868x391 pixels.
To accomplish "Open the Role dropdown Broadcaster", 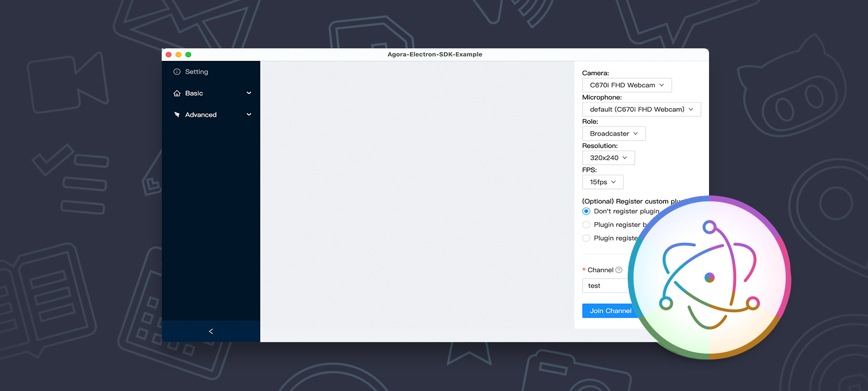I will click(614, 134).
